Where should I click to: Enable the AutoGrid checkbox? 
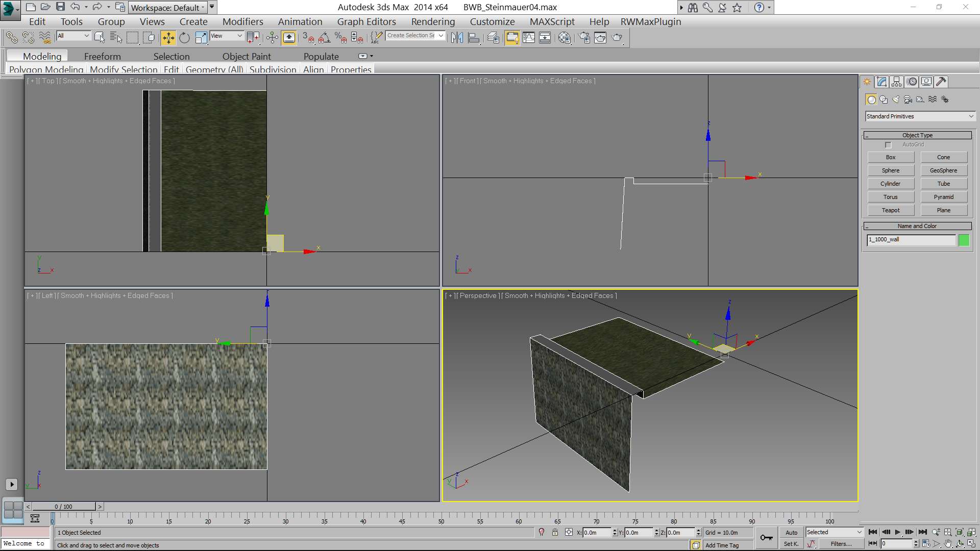(888, 145)
